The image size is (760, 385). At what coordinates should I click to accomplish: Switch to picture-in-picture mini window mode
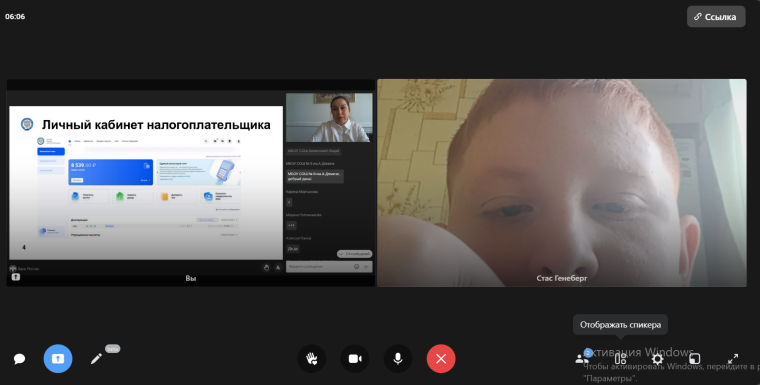click(x=695, y=359)
